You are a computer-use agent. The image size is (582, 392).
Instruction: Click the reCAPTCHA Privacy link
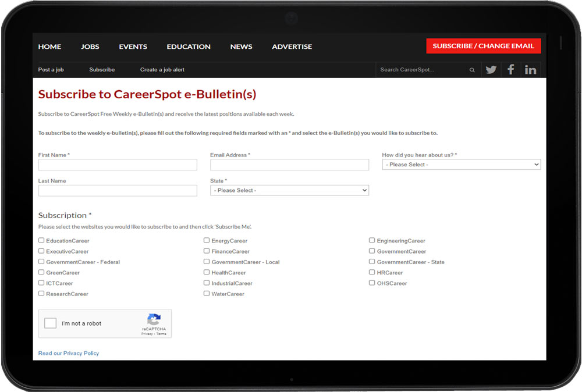147,334
